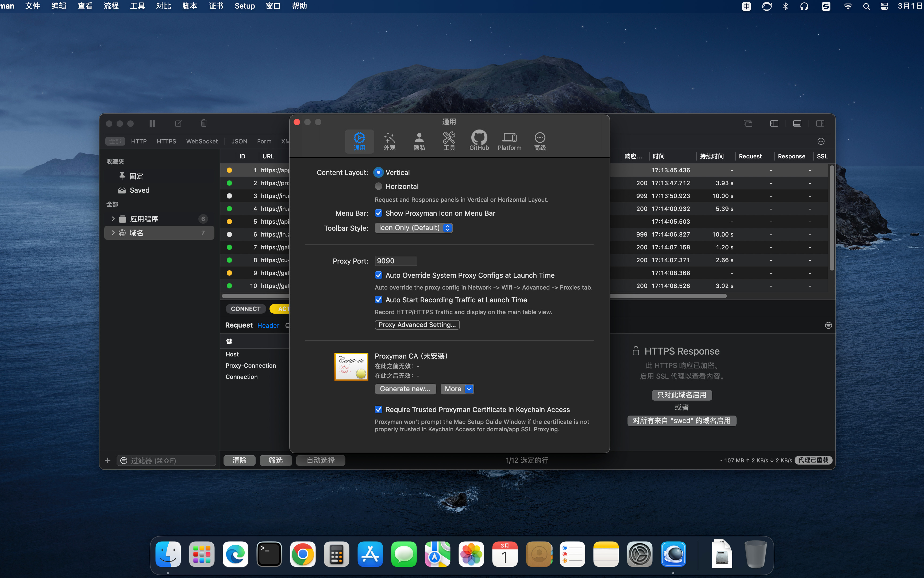The image size is (924, 578).
Task: Open the 高级 advanced preferences tab
Action: pyautogui.click(x=540, y=142)
